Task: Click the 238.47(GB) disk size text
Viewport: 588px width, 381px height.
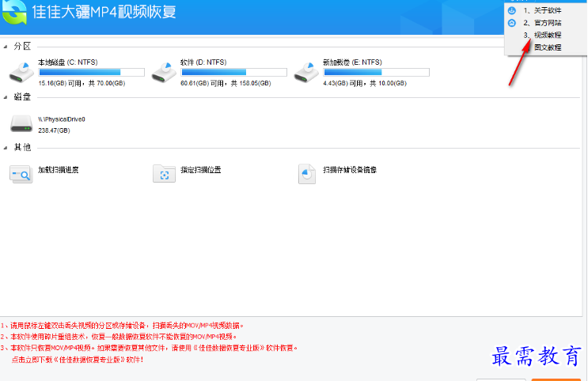Action: 54,130
